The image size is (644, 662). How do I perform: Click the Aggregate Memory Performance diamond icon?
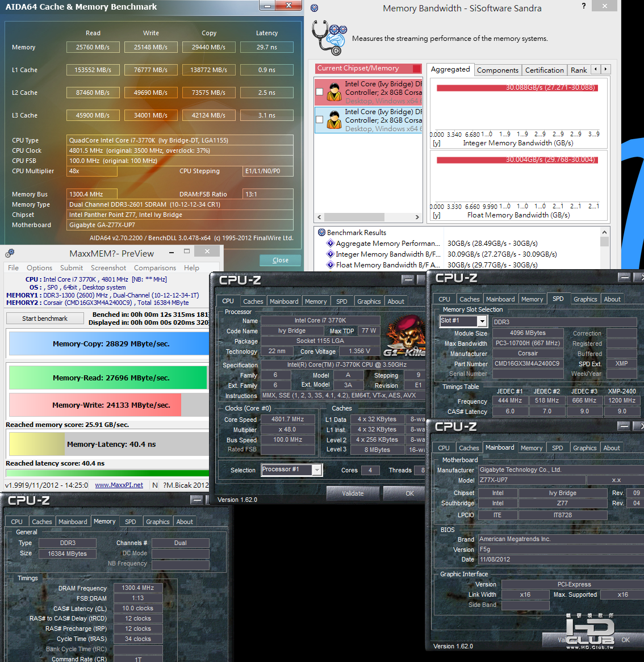[x=331, y=243]
